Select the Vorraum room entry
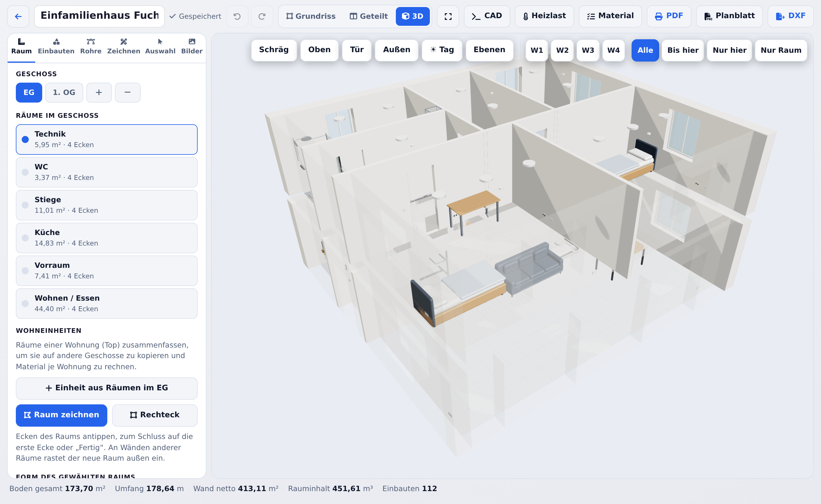 pyautogui.click(x=106, y=271)
